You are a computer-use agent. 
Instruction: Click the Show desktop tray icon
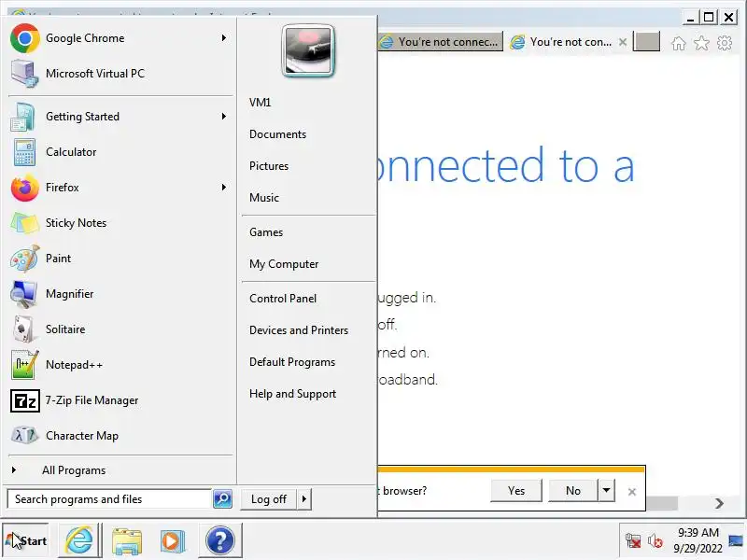(737, 541)
